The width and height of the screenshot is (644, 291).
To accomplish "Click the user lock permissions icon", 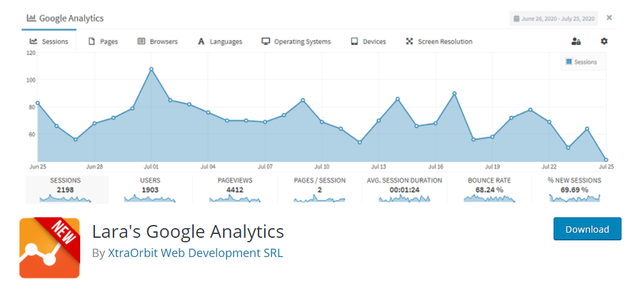I will click(576, 41).
